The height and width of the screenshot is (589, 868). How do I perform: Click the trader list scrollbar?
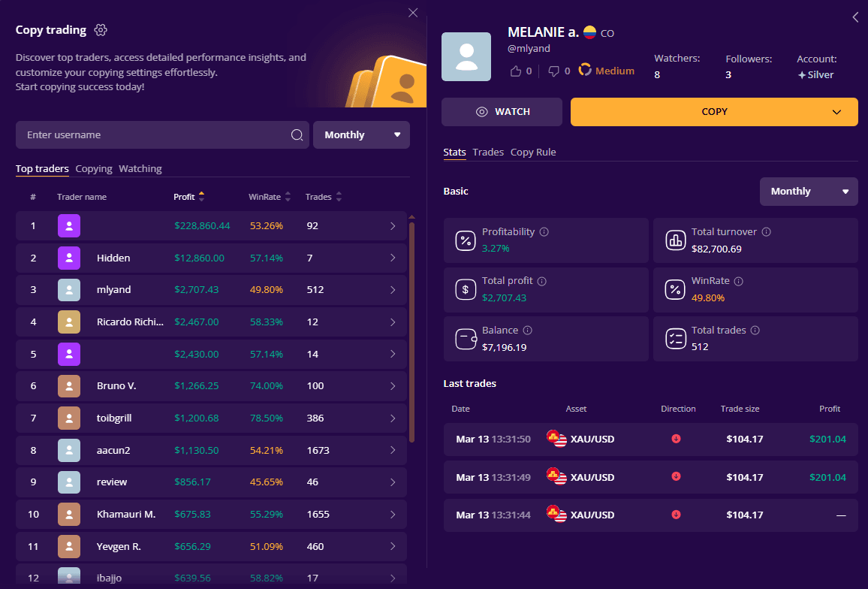click(x=411, y=333)
